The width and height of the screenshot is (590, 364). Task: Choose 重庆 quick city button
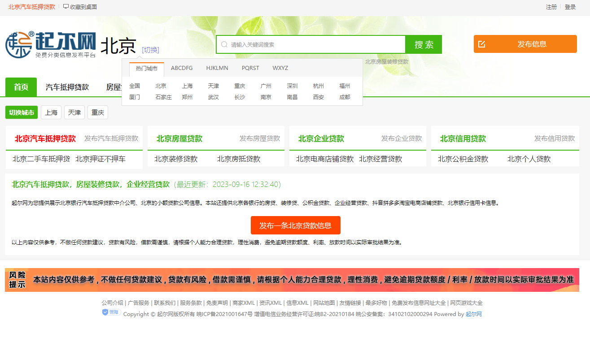98,113
